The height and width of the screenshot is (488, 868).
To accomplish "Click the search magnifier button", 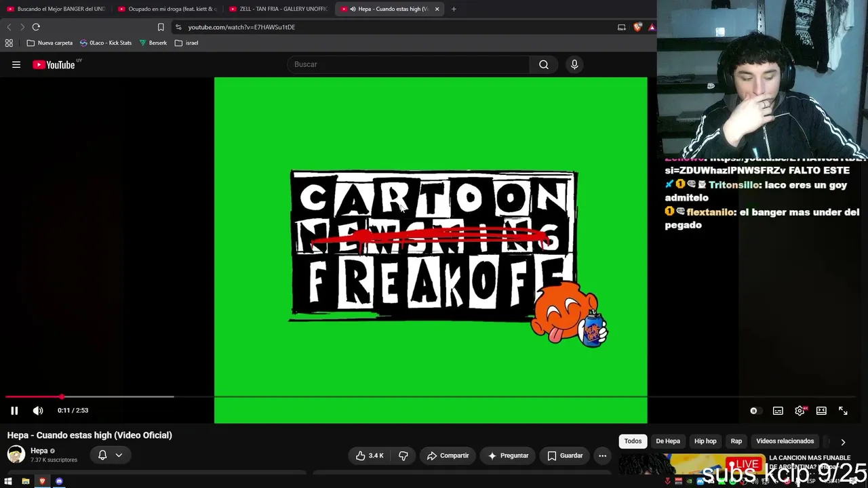I will [544, 64].
